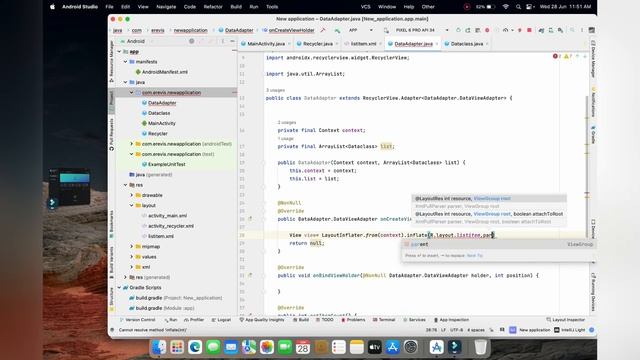
Task: Click the Debug bug icon in the toolbar
Action: click(487, 30)
